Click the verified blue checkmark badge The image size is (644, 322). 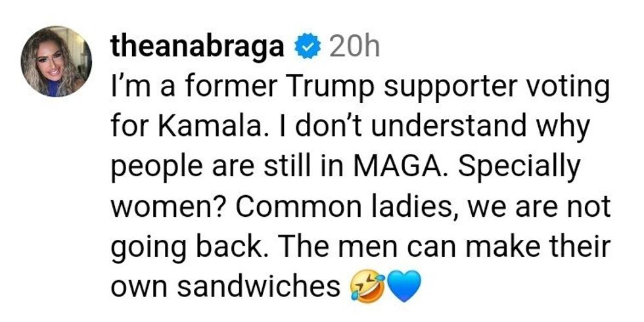(308, 48)
